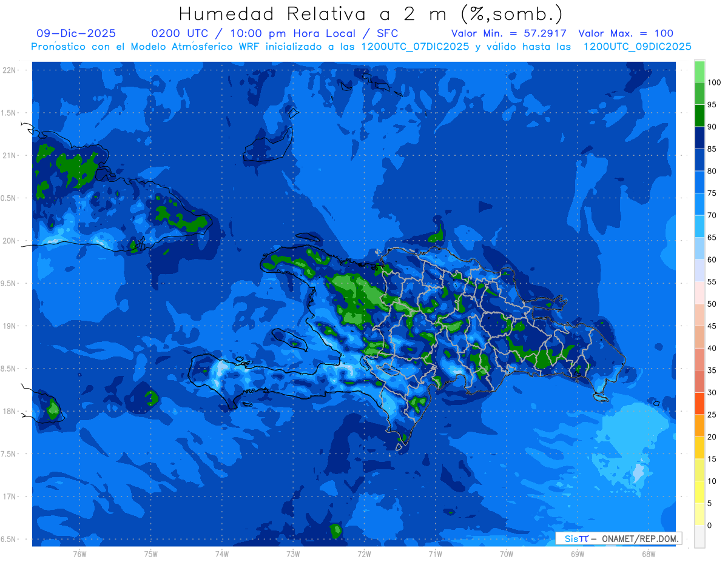
Task: Pick the colorbar band between 75 and 80
Action: [699, 182]
